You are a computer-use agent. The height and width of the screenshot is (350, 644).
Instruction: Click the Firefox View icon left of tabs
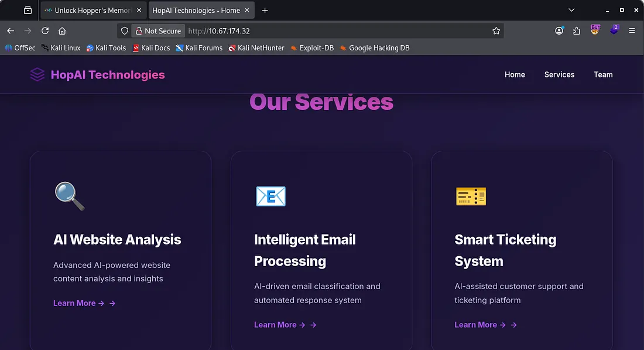(x=28, y=11)
